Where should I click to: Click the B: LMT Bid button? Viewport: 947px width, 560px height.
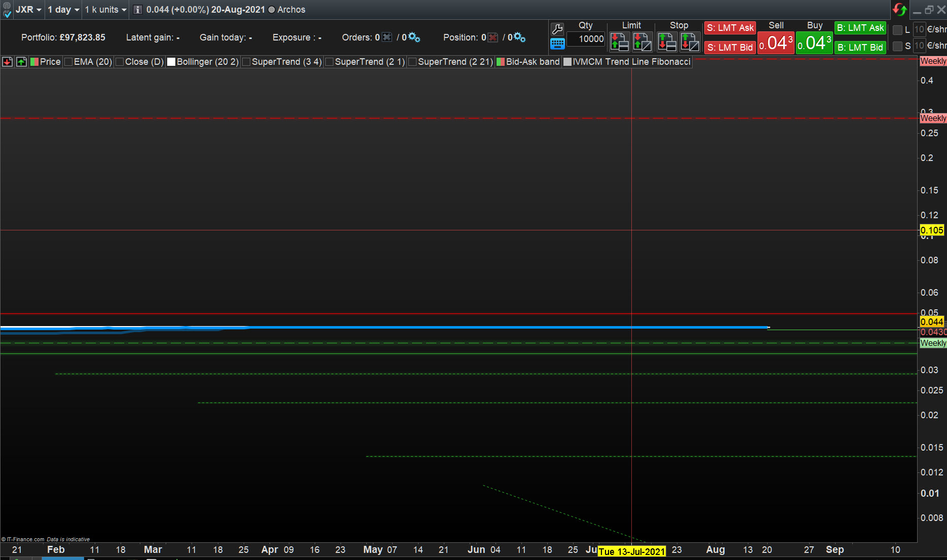860,48
